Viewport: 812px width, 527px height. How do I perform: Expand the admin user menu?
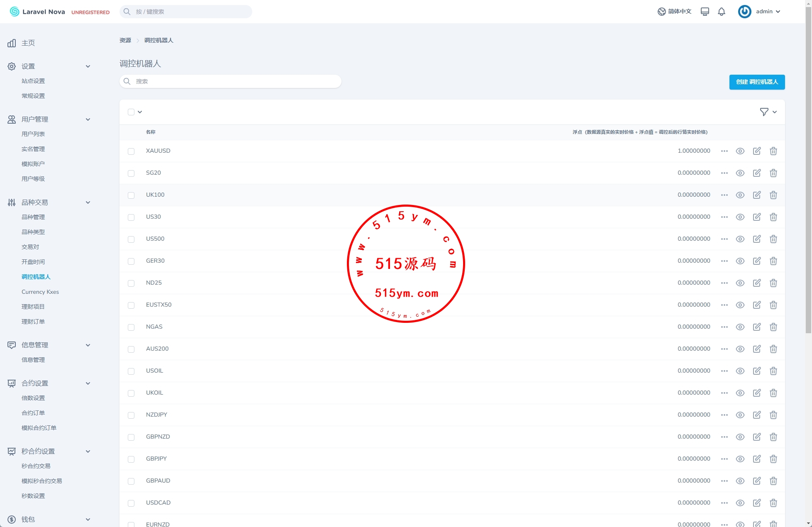pos(760,12)
